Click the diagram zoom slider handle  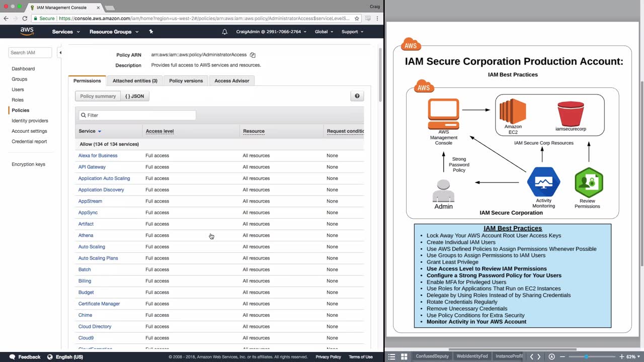(x=586, y=357)
